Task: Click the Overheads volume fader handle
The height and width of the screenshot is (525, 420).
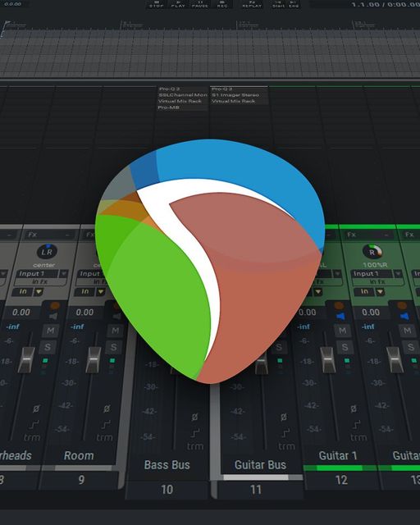Action: [26, 360]
